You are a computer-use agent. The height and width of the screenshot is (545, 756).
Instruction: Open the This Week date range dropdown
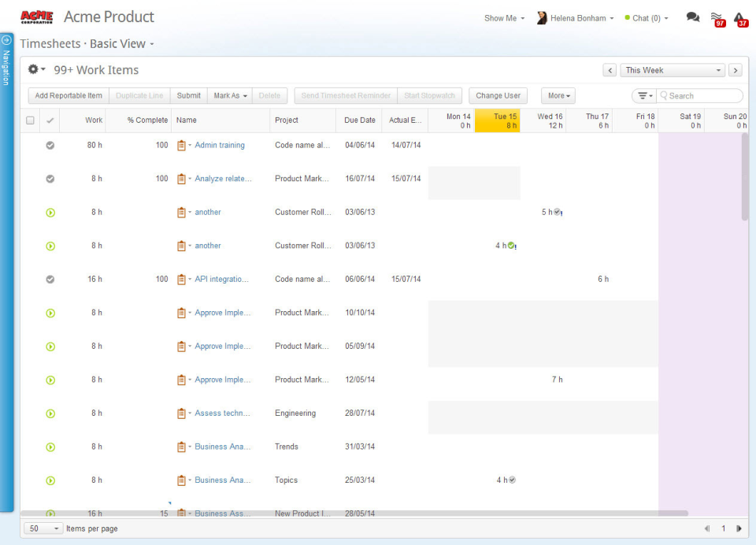click(x=673, y=70)
